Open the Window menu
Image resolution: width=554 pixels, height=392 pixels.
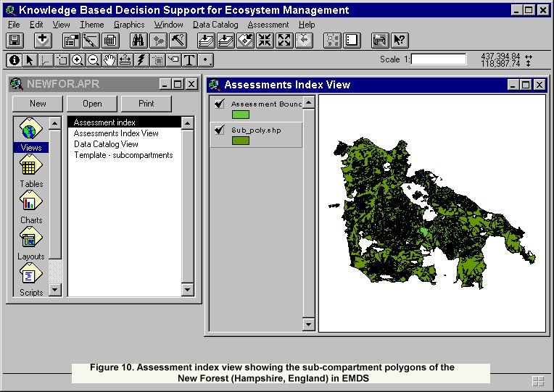point(169,25)
